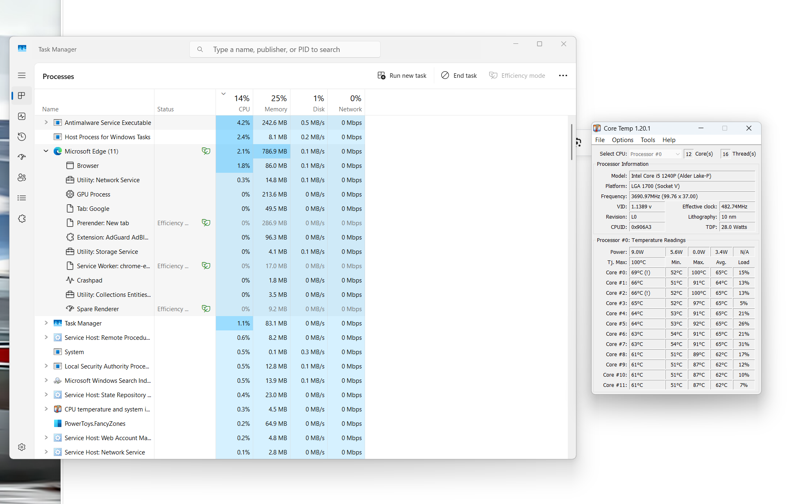The height and width of the screenshot is (504, 812).
Task: Switch to the Processes page in sidebar
Action: (x=22, y=96)
